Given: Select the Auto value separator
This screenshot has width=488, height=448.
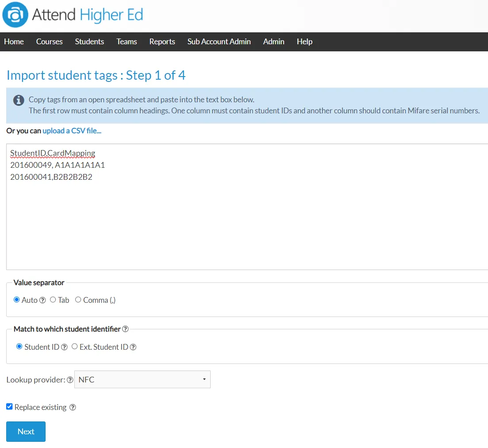Looking at the screenshot, I should pos(16,300).
